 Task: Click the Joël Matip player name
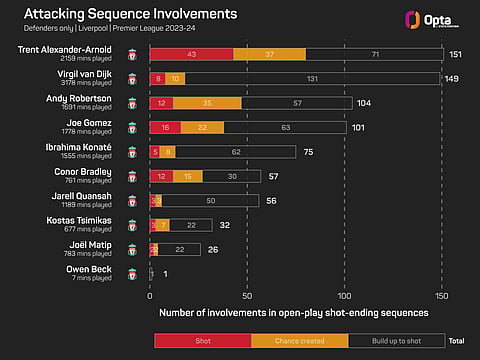tap(91, 245)
